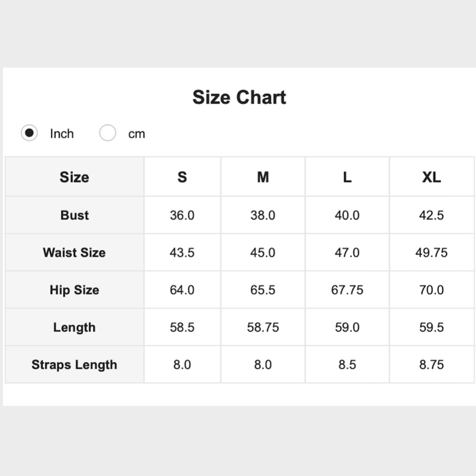Click Straps Length value 8.75 for XL
This screenshot has width=476, height=476.
coord(431,365)
